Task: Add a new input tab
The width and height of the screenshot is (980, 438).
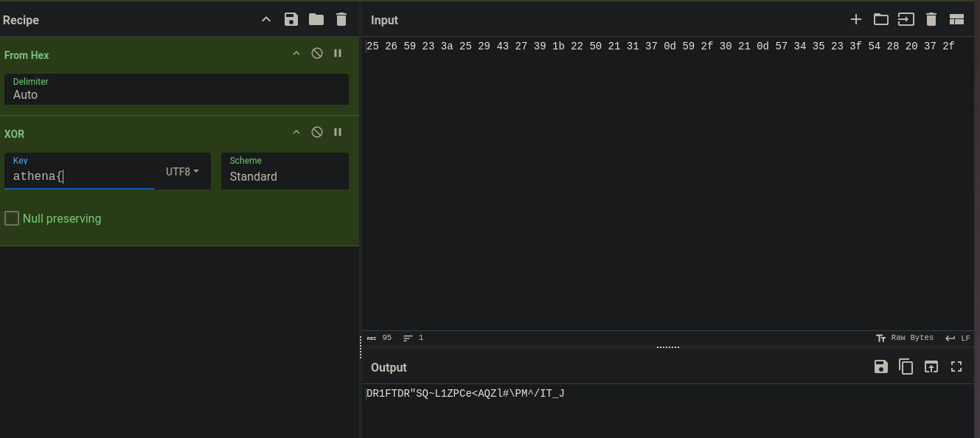Action: click(856, 20)
